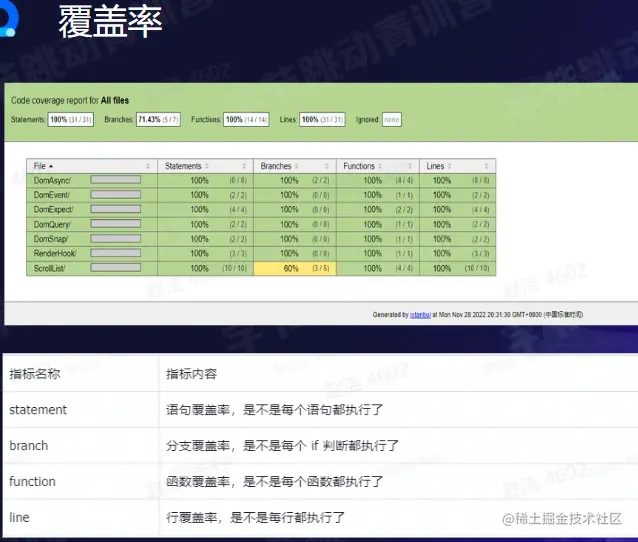Open the DomAsync/ folder link
638x542 pixels.
click(52, 180)
